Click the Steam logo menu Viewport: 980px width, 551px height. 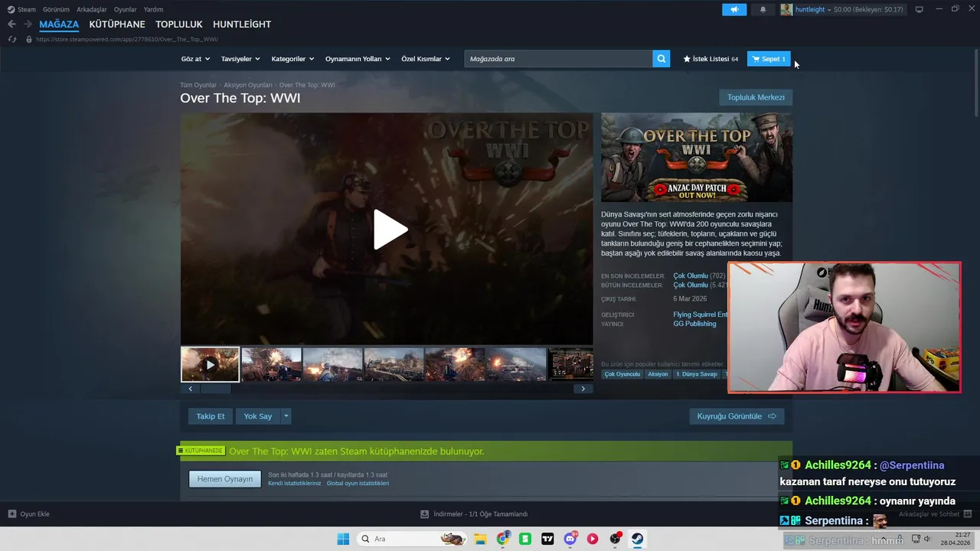pos(21,9)
